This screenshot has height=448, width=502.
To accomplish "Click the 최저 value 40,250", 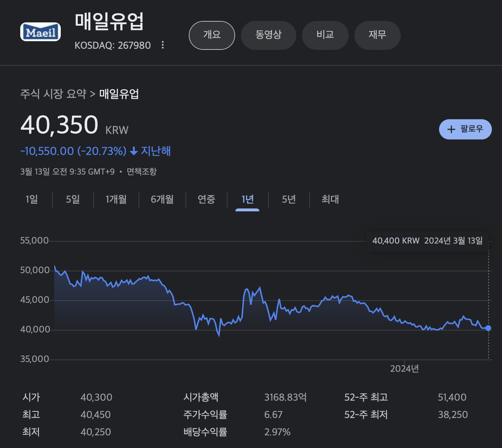I will (x=95, y=432).
